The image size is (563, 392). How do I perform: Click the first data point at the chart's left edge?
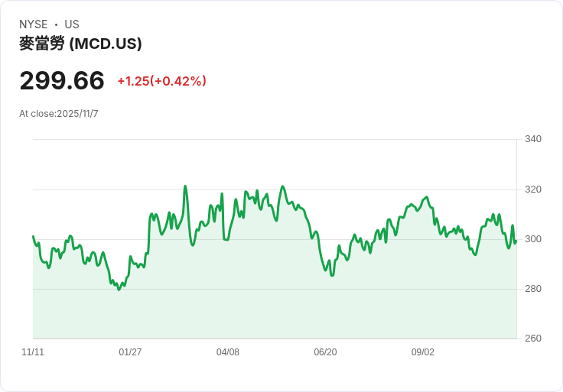[x=33, y=236]
